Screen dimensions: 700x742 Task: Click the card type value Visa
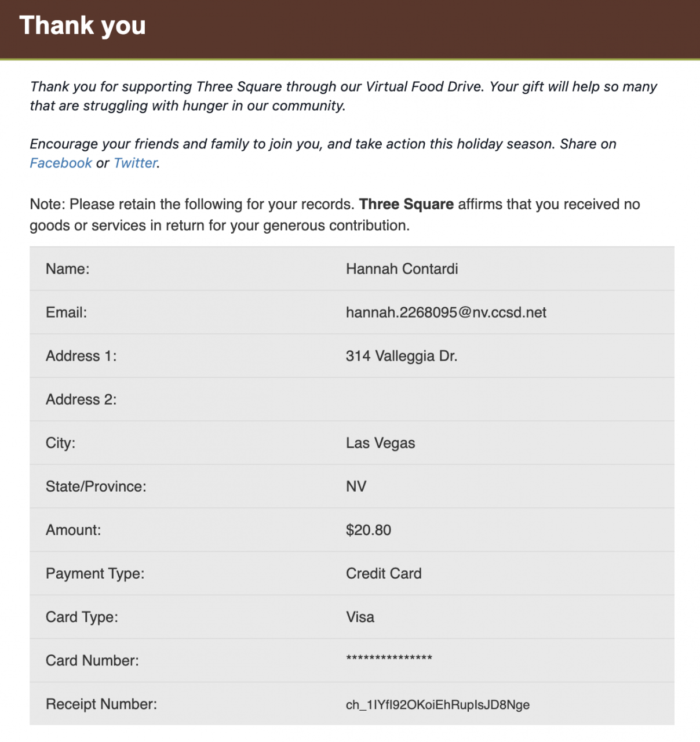tap(360, 617)
